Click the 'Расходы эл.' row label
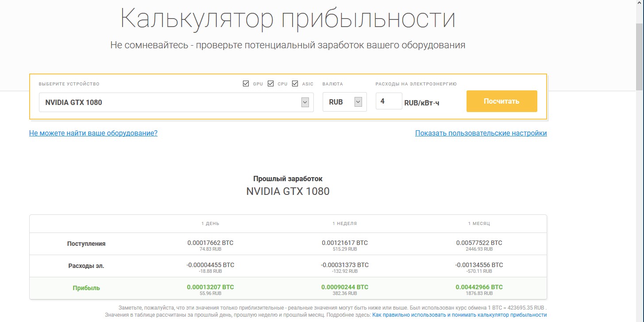Screen dimensions: 644x322 86,266
